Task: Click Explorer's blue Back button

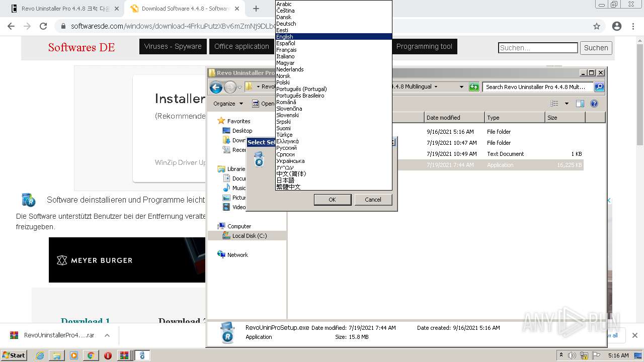Action: 216,87
